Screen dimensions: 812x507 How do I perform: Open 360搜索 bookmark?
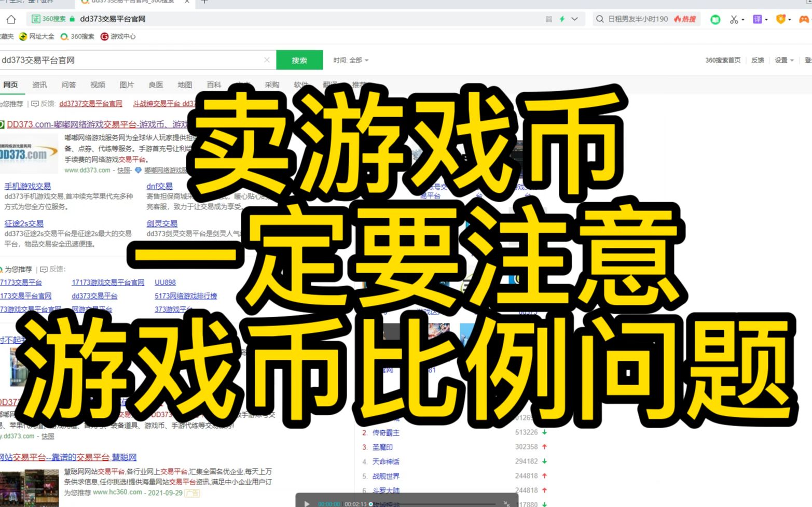tap(77, 36)
